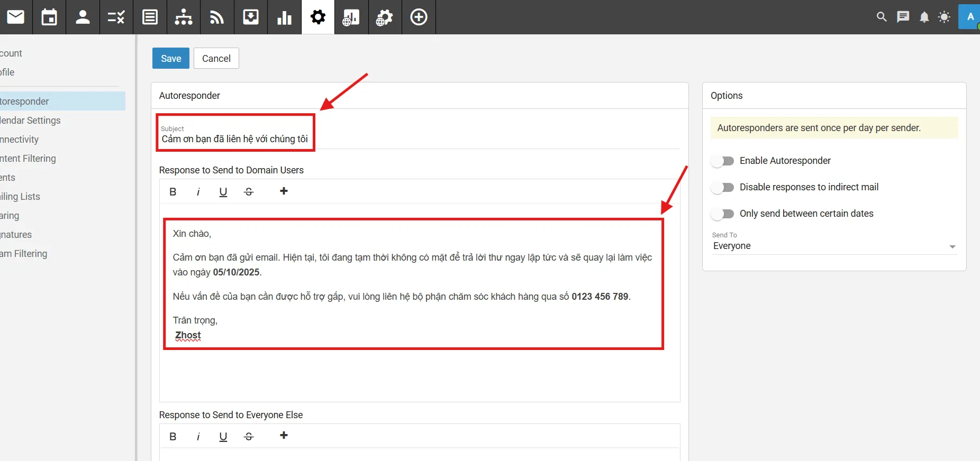
Task: Open the Reports bar chart icon
Action: point(284,17)
